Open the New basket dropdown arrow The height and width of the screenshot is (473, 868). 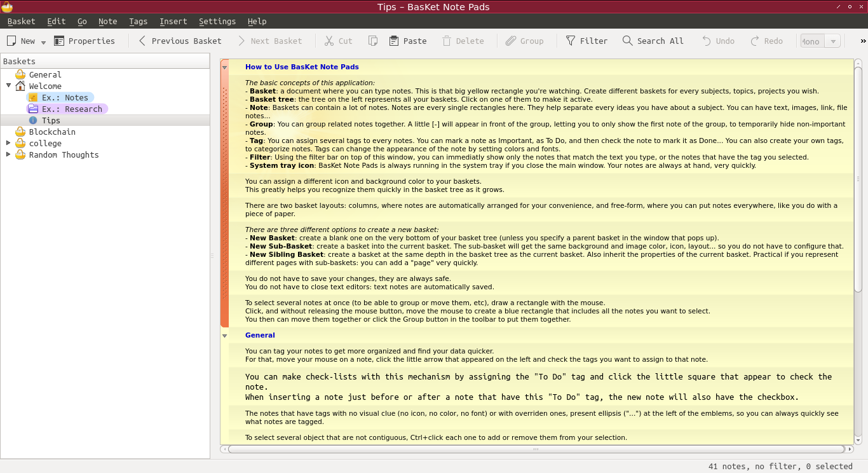pyautogui.click(x=43, y=42)
